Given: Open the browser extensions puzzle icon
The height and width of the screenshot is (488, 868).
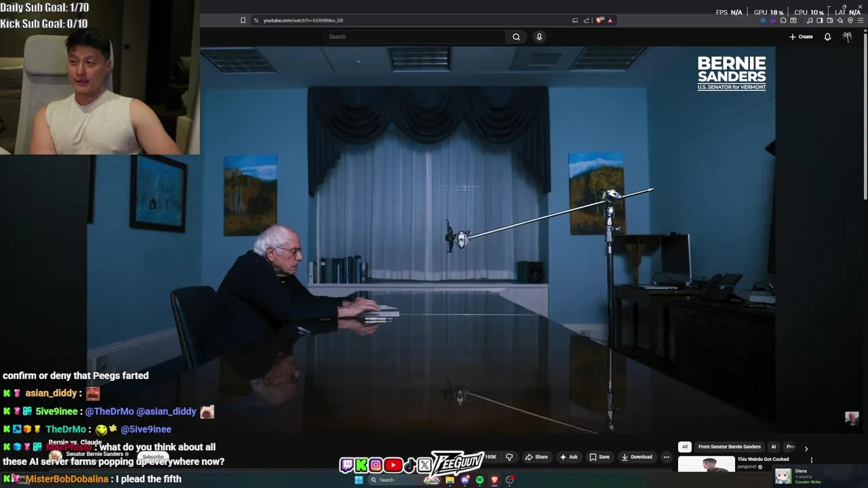Looking at the screenshot, I should 783,20.
